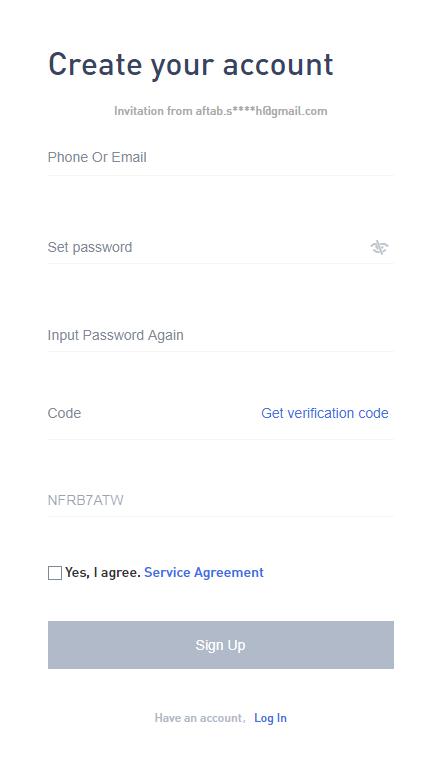
Task: Check the 'Yes, I agree' checkbox
Action: tap(55, 573)
